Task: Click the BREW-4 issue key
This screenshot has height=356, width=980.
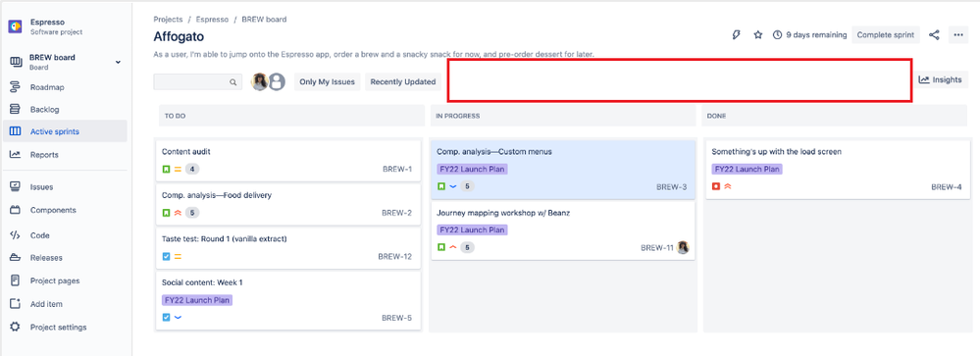Action: (x=947, y=186)
